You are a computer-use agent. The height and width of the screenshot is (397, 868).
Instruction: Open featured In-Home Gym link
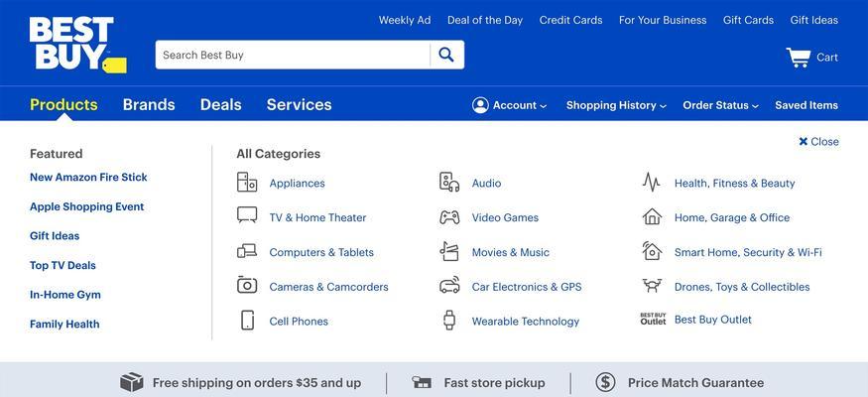click(65, 295)
